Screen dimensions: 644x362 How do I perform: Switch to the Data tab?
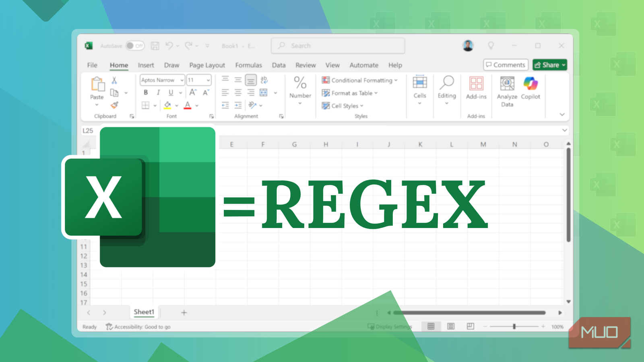(x=279, y=65)
